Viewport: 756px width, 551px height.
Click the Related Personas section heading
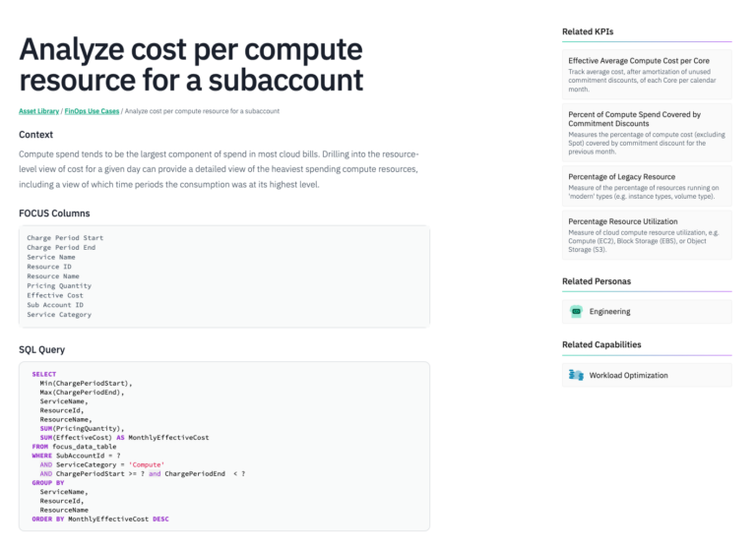coord(597,281)
